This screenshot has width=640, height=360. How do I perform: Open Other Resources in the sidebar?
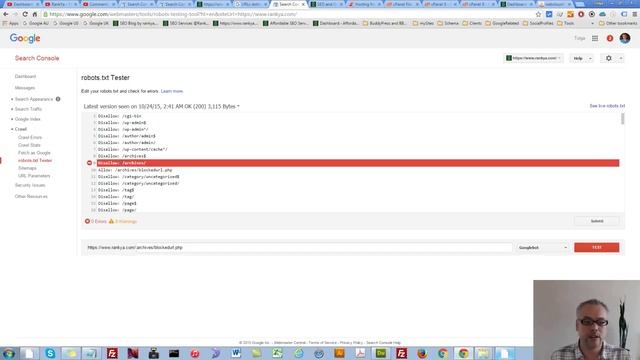point(31,196)
